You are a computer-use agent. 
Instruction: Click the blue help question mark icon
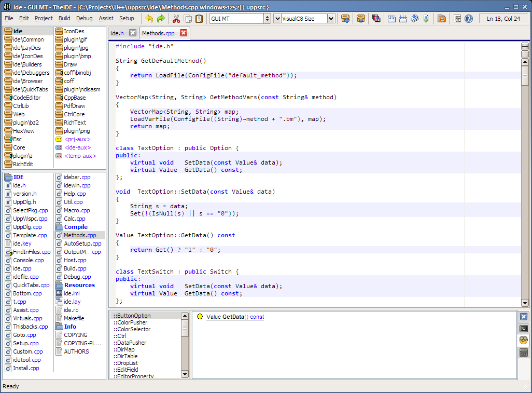pos(469,19)
